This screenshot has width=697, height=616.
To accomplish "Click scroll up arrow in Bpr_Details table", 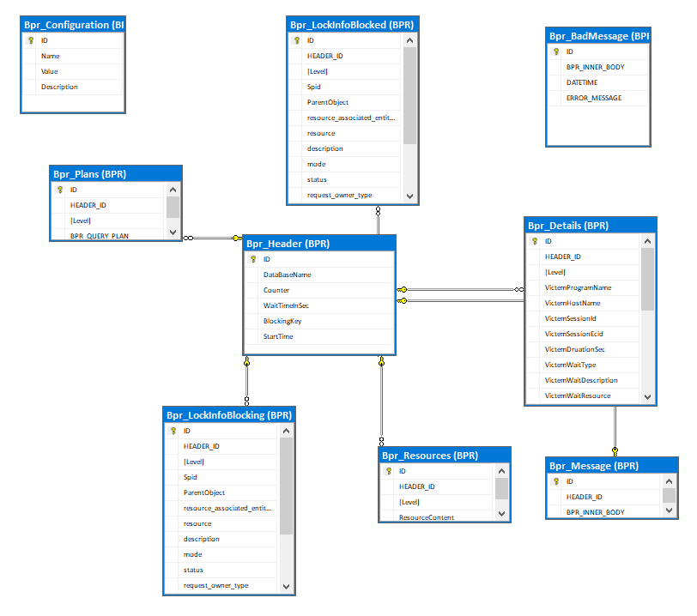I will click(x=648, y=241).
